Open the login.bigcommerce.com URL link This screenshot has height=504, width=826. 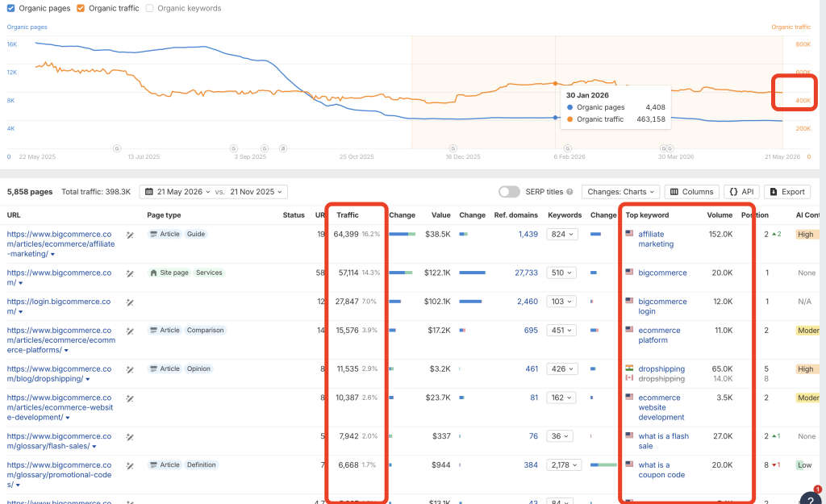(x=58, y=306)
